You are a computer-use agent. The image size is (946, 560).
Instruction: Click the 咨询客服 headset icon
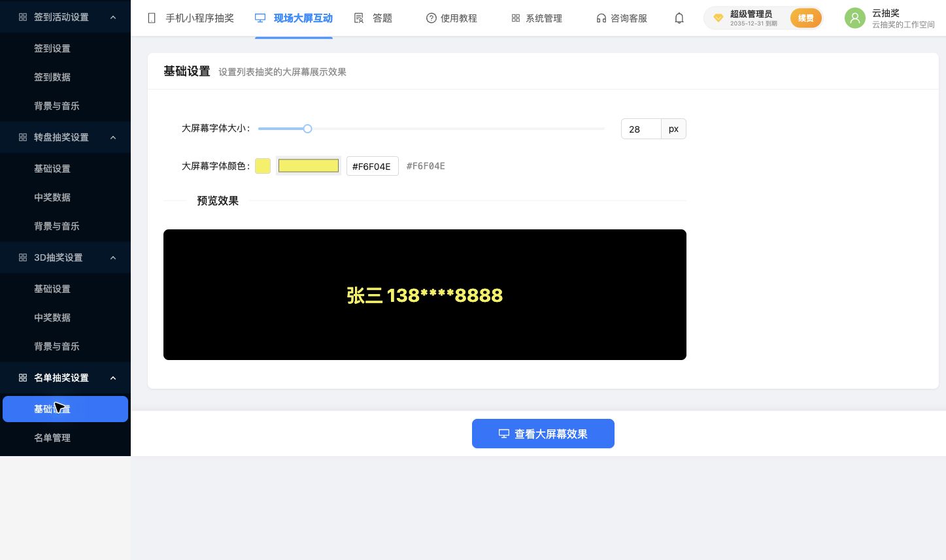(601, 18)
